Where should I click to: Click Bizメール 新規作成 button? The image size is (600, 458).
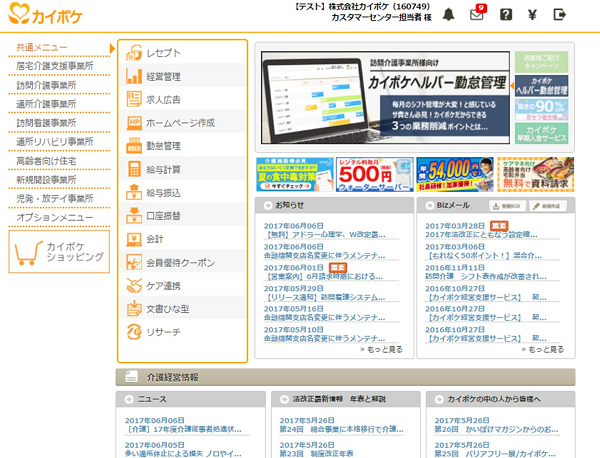(x=548, y=206)
